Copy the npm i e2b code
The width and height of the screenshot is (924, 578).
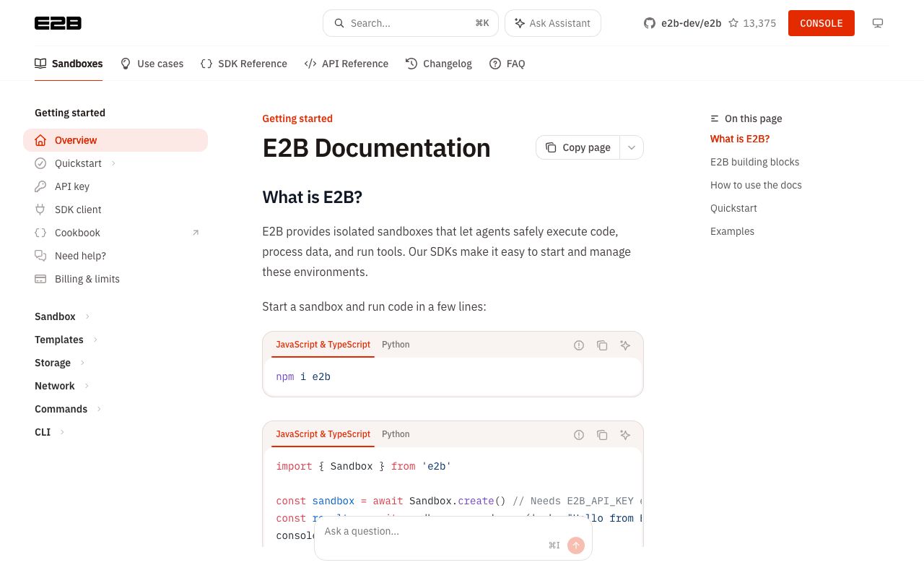point(602,345)
